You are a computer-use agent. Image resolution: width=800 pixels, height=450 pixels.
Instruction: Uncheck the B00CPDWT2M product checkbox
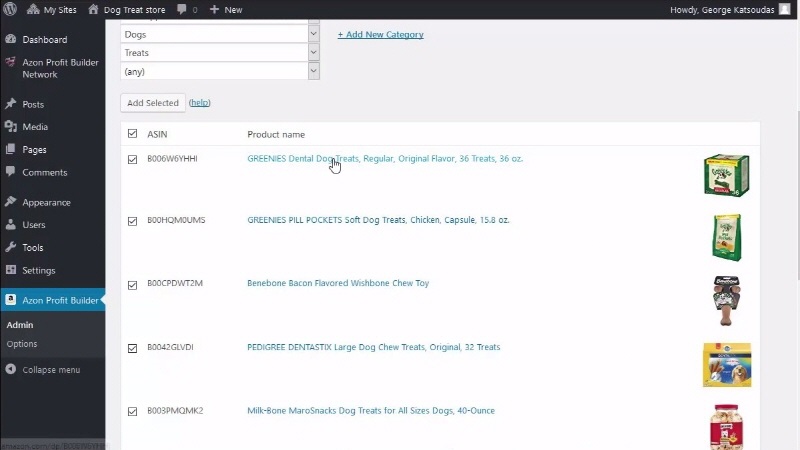click(x=133, y=285)
